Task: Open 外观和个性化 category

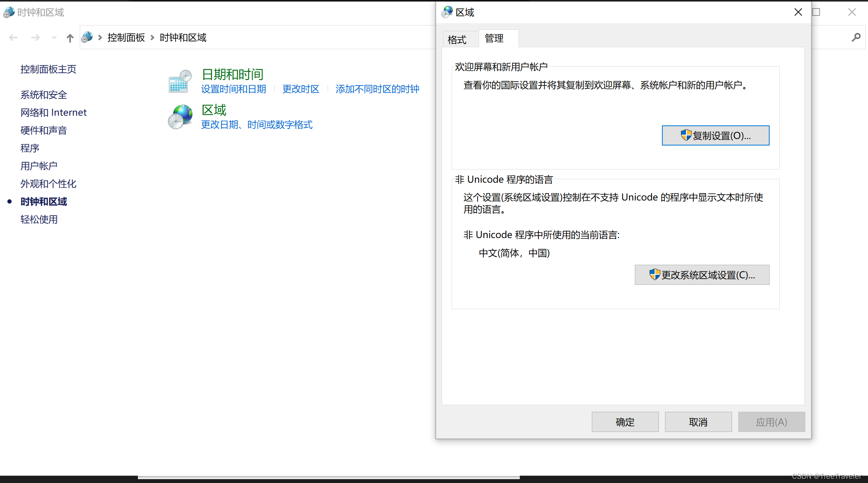Action: (48, 184)
